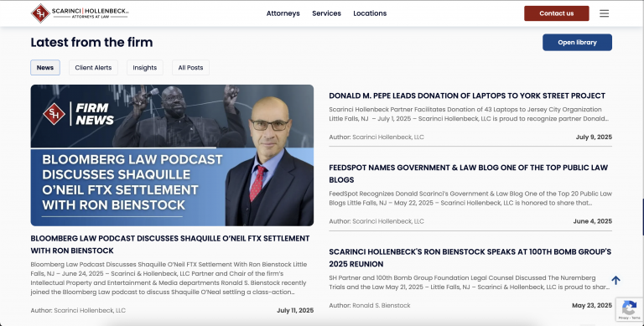Screen dimensions: 644x326
Task: Click the Nuremberg Trials excerpt text
Action: click(x=469, y=282)
